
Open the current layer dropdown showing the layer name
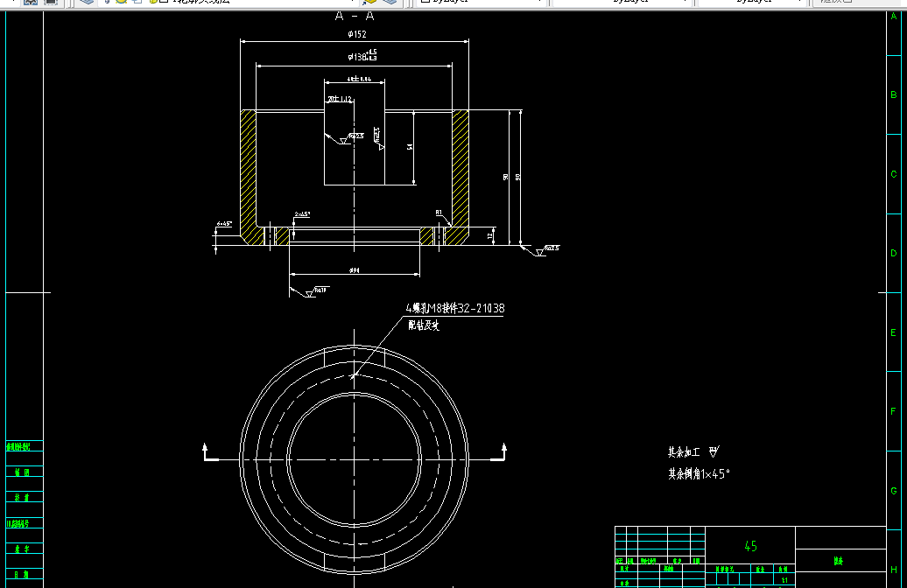(x=263, y=3)
